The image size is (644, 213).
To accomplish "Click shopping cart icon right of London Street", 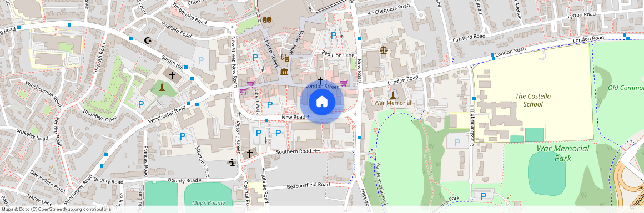I will coord(344,83).
